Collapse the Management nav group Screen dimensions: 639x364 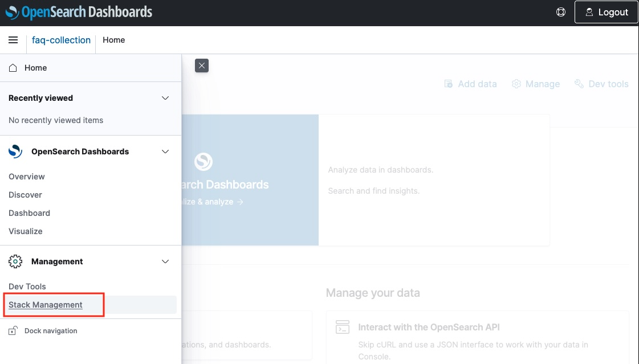(165, 261)
